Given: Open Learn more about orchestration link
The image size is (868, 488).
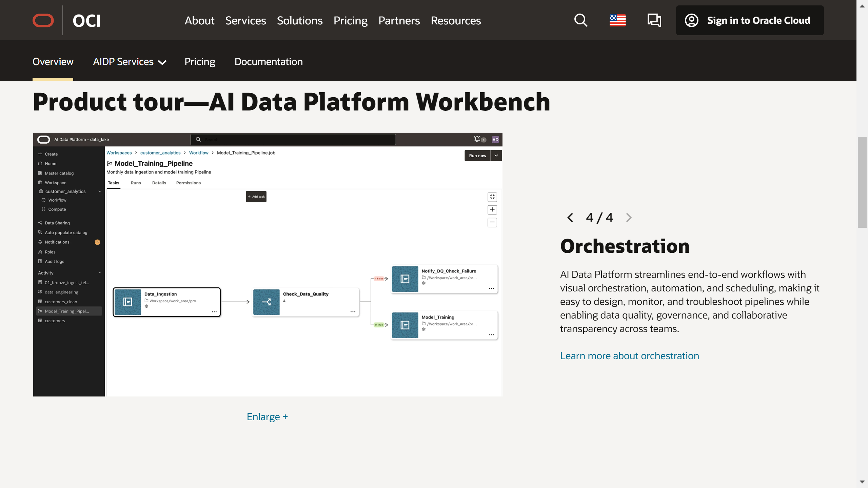Looking at the screenshot, I should pyautogui.click(x=629, y=356).
